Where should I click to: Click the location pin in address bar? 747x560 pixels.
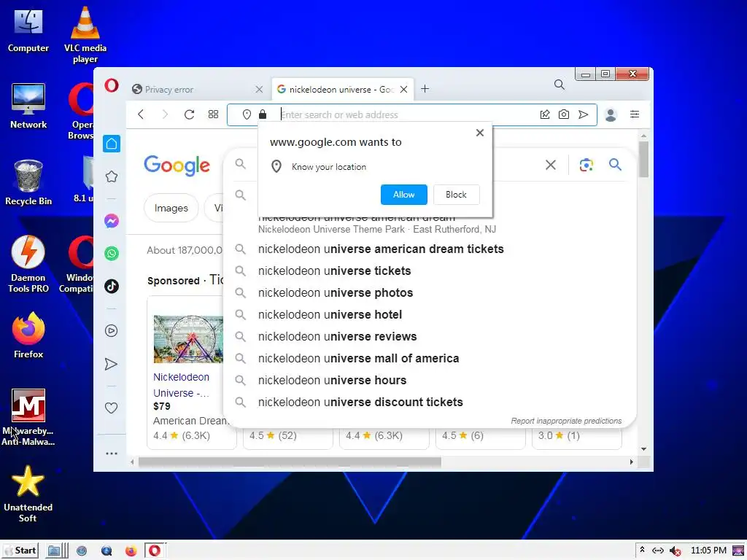coord(247,114)
